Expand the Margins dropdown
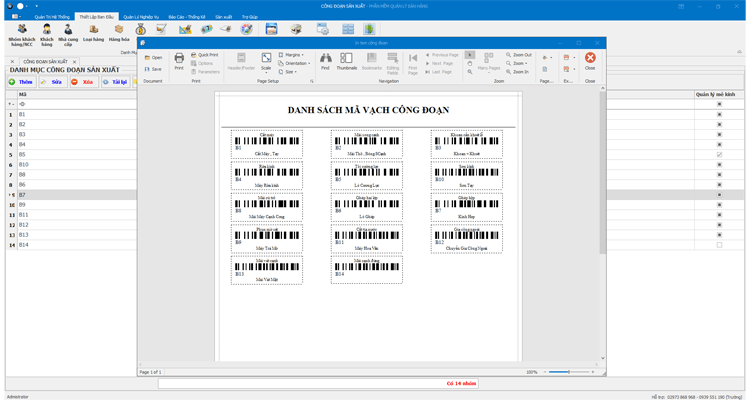750x400 pixels. 293,55
